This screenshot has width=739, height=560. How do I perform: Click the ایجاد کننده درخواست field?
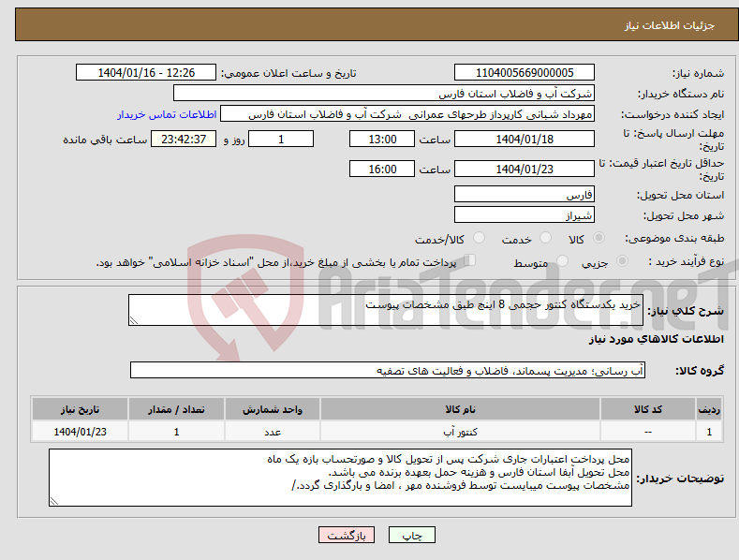click(x=407, y=114)
